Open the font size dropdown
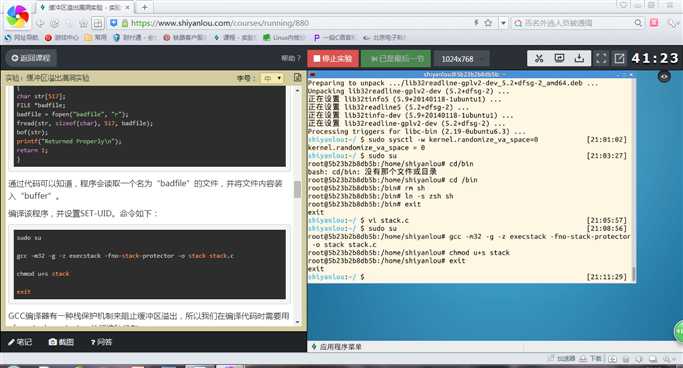 (x=272, y=78)
